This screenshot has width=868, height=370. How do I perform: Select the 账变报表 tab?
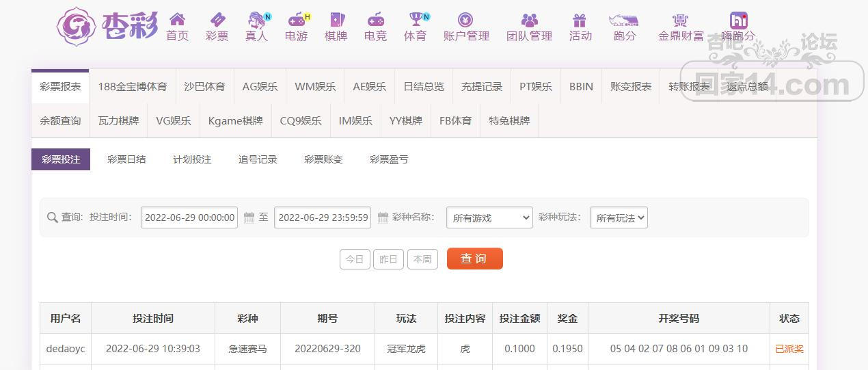point(631,87)
